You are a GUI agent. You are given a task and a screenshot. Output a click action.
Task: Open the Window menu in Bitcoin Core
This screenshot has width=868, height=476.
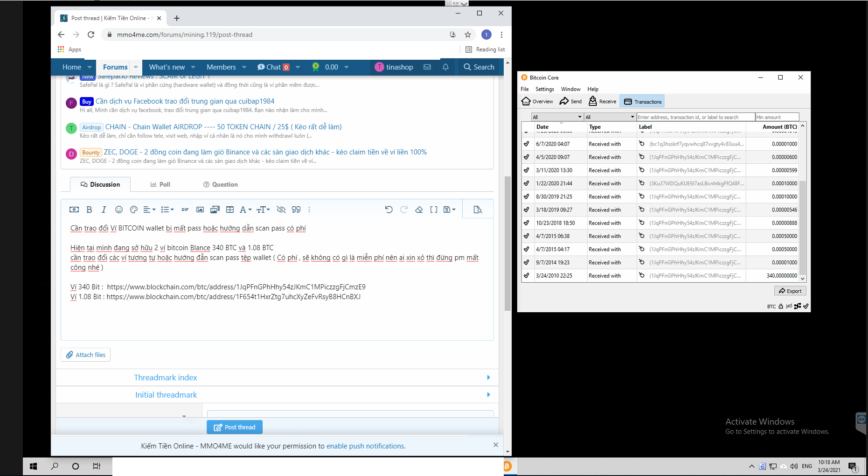(571, 89)
